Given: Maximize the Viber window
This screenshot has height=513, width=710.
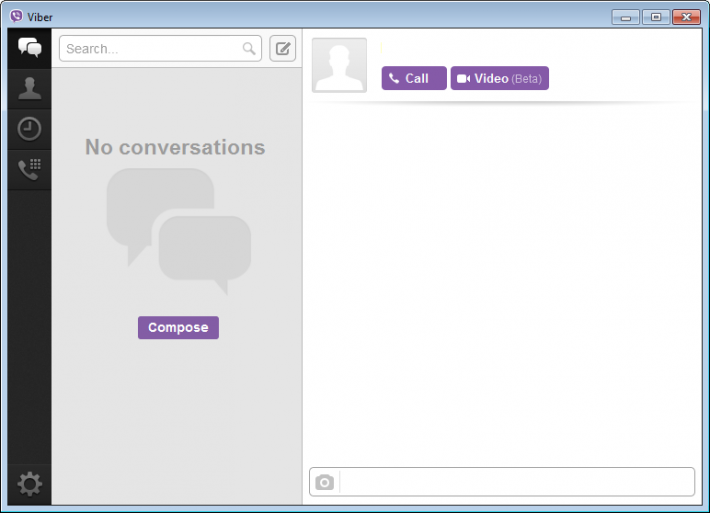Looking at the screenshot, I should click(656, 17).
